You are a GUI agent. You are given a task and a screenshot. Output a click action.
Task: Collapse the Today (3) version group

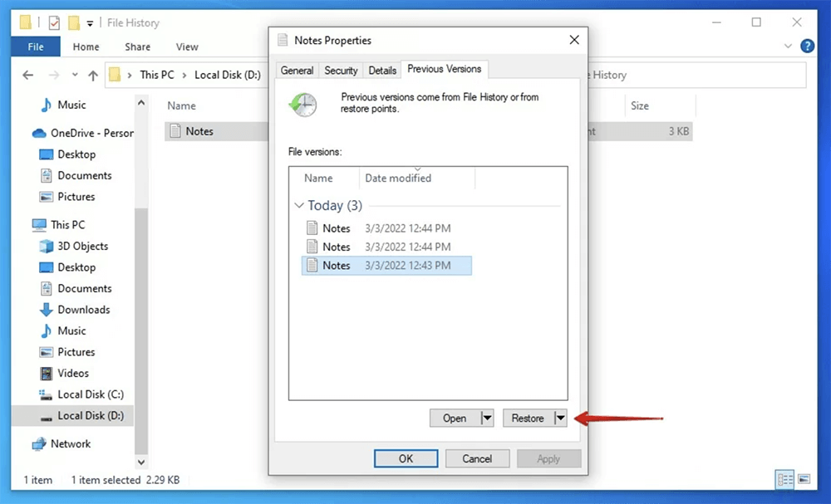point(299,205)
